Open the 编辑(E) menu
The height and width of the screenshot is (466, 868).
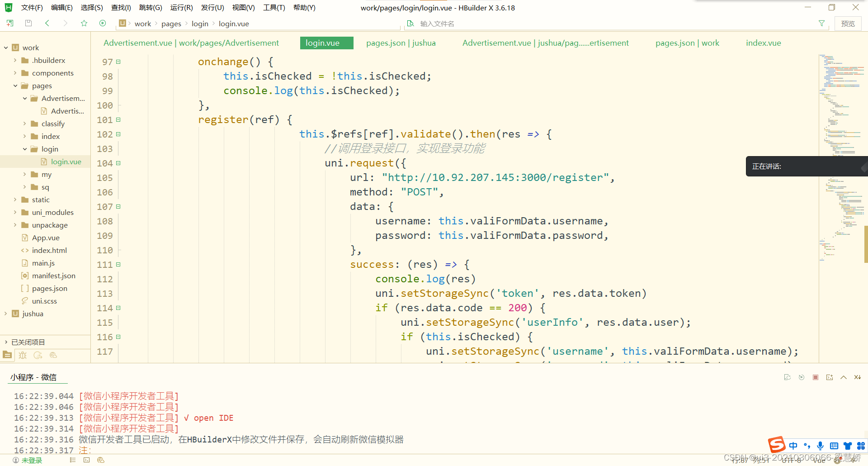coord(61,8)
